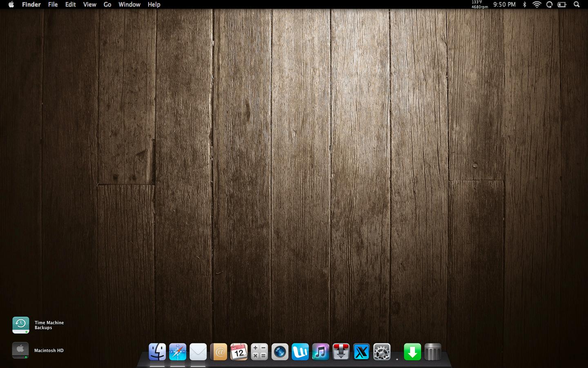Open the Edit menu
The height and width of the screenshot is (368, 588).
71,4
